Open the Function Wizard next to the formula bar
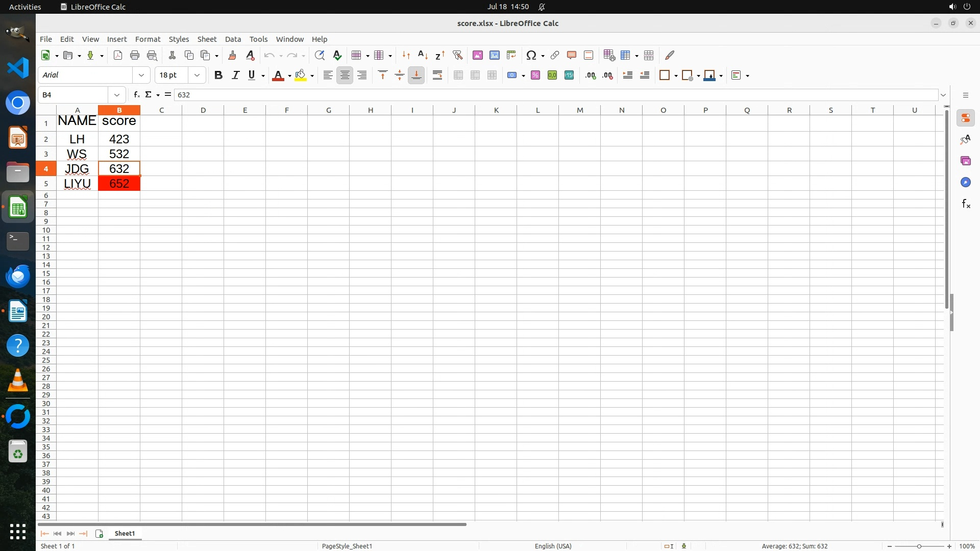980x551 pixels. (136, 94)
